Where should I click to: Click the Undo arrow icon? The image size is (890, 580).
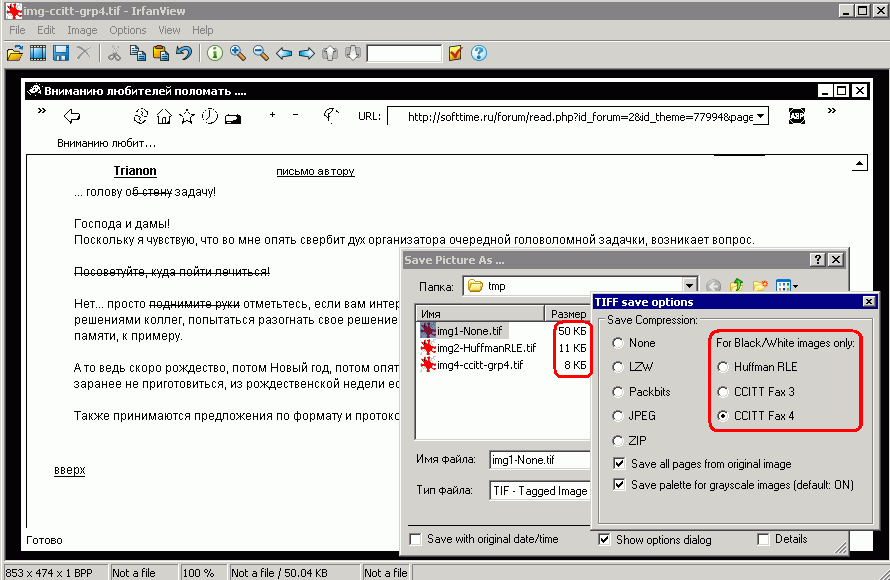[x=184, y=53]
